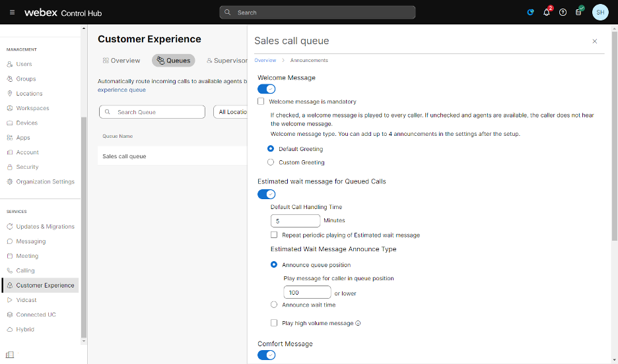Click the search magnifier icon in top bar

[x=227, y=13]
